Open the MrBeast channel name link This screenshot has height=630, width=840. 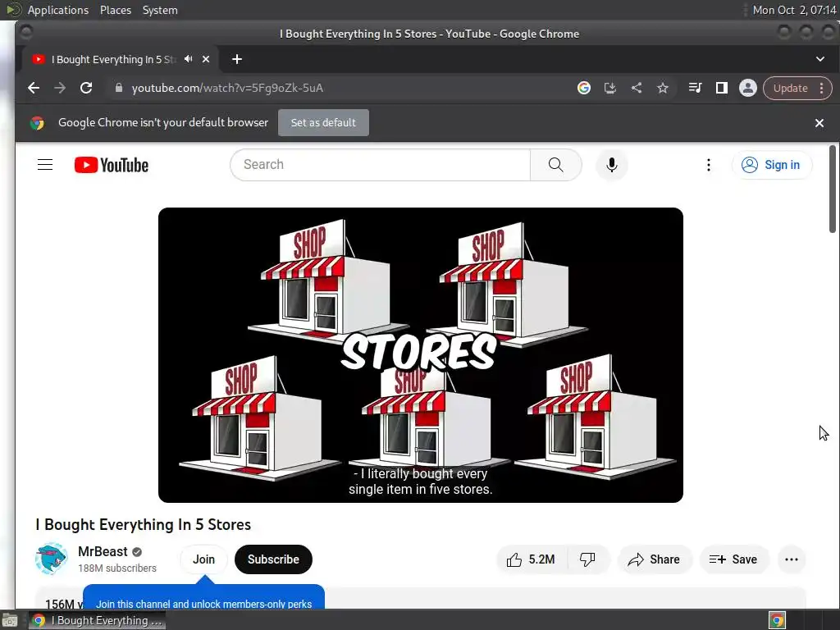pyautogui.click(x=103, y=551)
